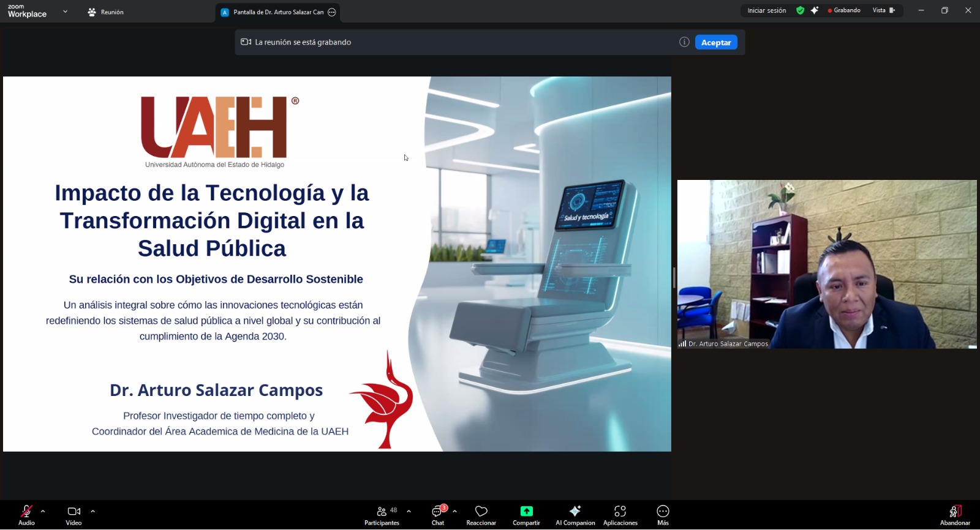Open the Más options menu
The height and width of the screenshot is (530, 980).
663,515
